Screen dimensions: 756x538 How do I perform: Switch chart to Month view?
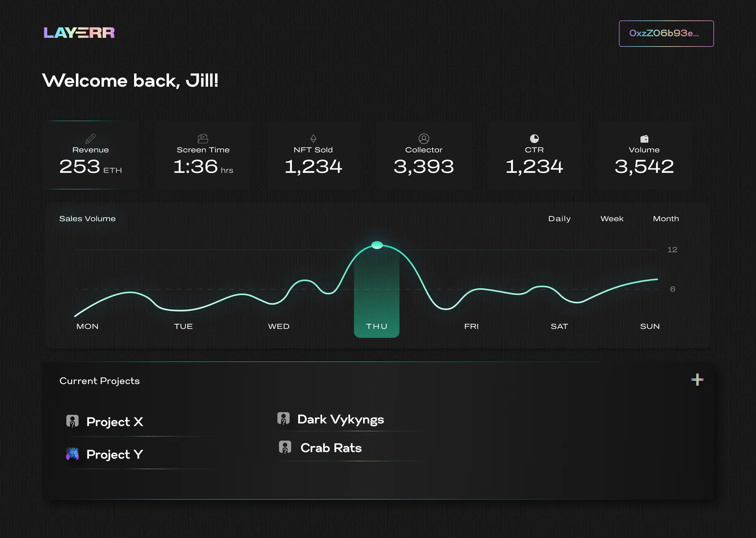(666, 219)
